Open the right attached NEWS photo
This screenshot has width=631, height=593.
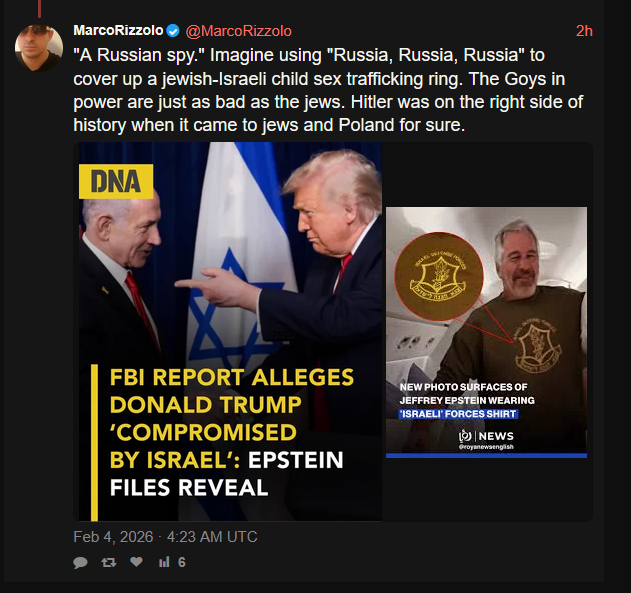coord(486,332)
